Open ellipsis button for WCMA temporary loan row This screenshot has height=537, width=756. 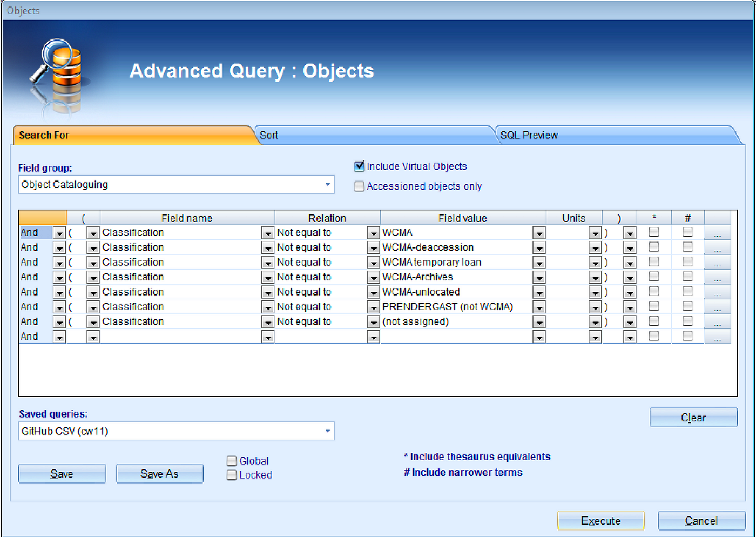coord(718,263)
